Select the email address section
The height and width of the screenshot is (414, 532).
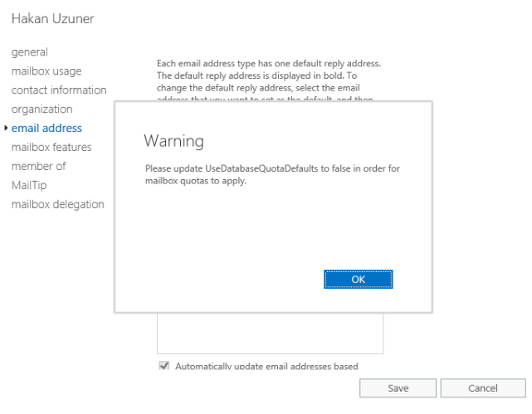coord(46,129)
